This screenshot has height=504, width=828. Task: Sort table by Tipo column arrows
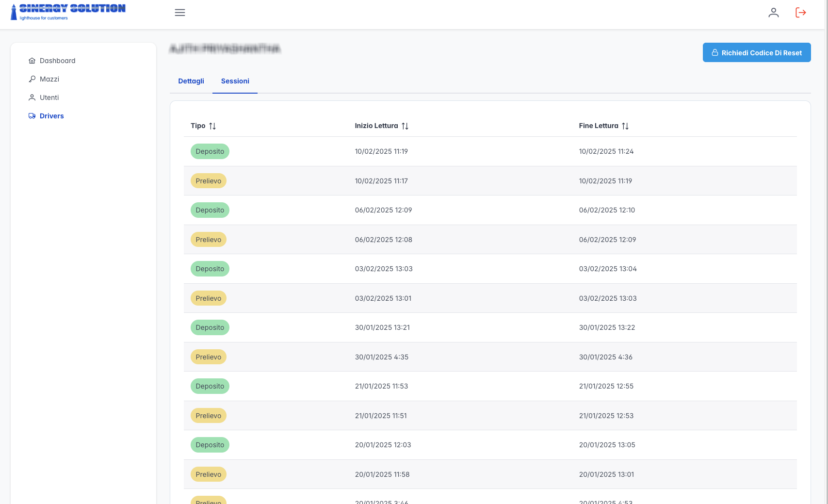(212, 126)
